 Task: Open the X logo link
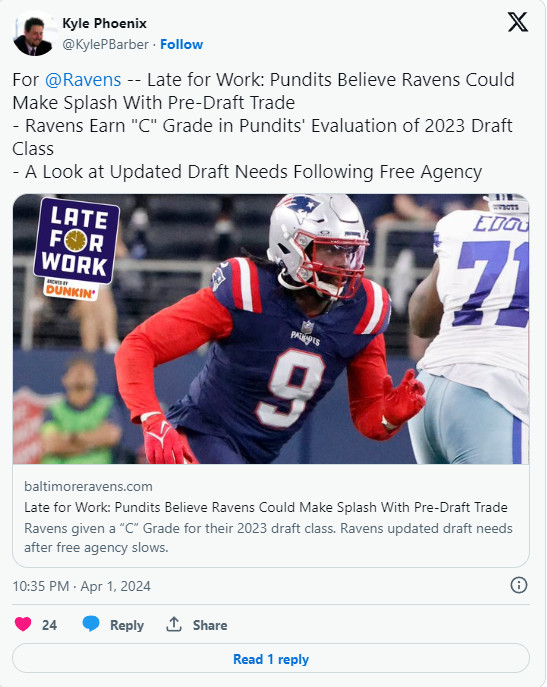[x=518, y=22]
